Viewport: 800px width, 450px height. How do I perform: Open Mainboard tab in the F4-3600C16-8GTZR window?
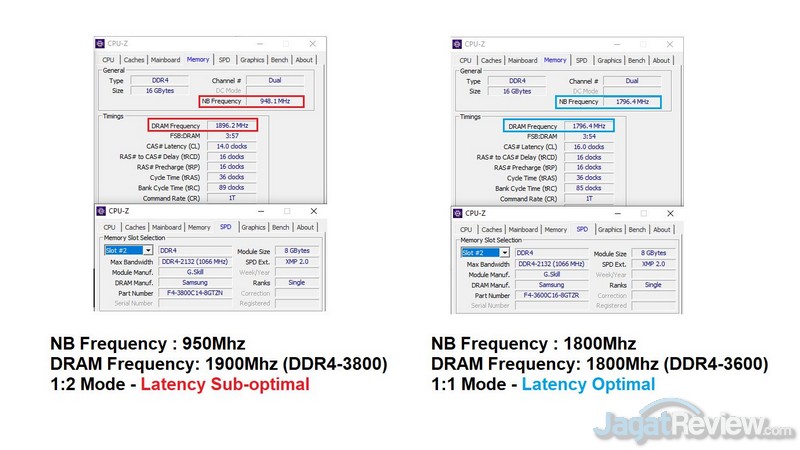[x=523, y=230]
